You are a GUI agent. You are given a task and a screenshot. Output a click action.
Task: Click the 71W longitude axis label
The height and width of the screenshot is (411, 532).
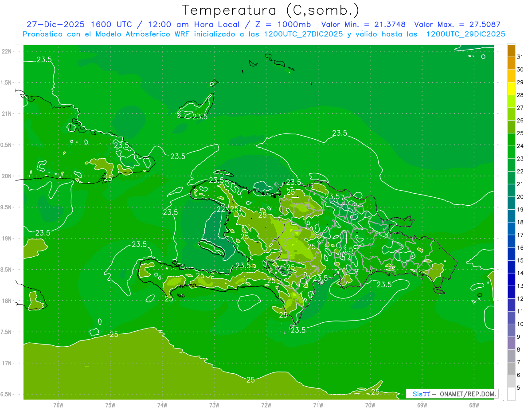[318, 405]
